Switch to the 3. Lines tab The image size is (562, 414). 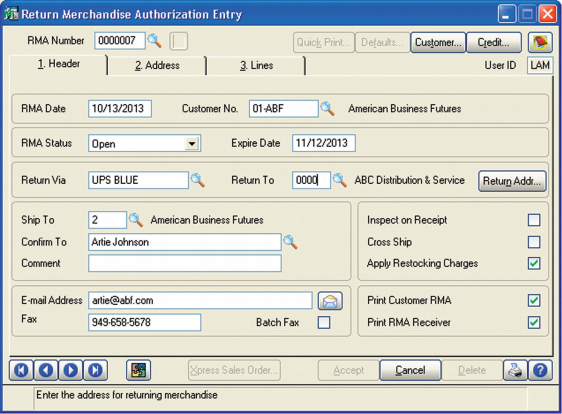tap(257, 65)
